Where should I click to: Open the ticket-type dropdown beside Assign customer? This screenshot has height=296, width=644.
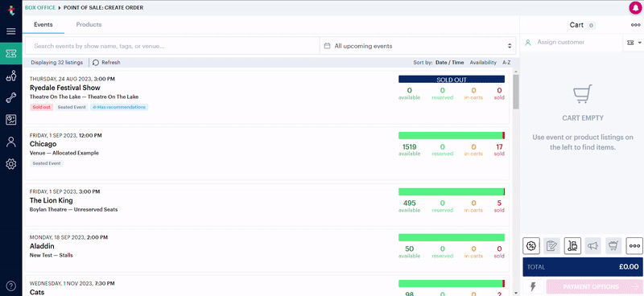tap(634, 43)
